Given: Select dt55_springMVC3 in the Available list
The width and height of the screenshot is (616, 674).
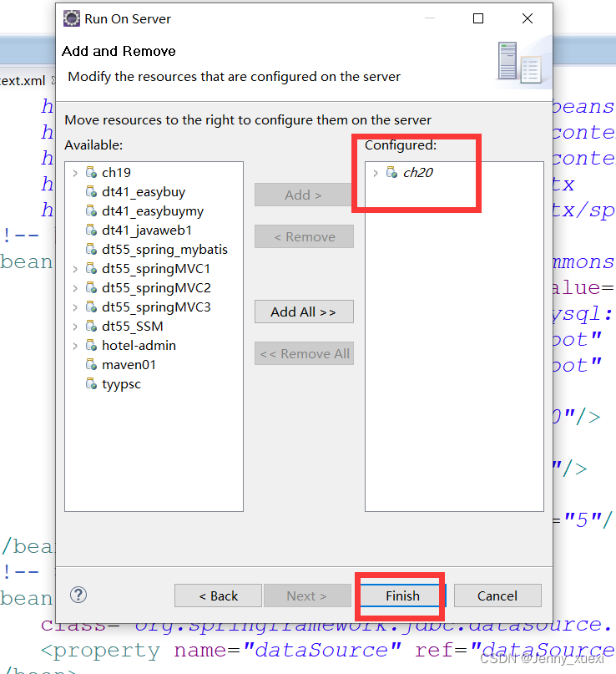Looking at the screenshot, I should coord(156,307).
